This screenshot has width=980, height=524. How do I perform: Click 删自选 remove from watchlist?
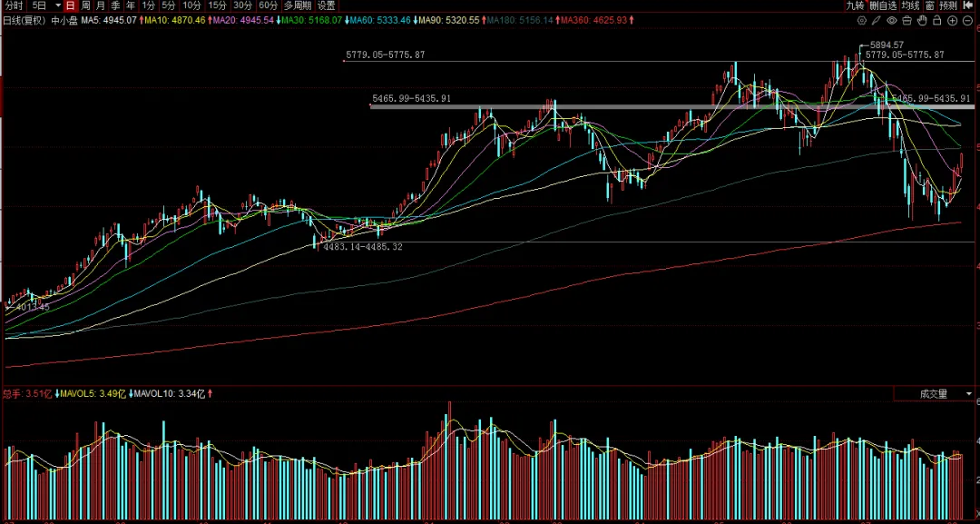[x=883, y=5]
